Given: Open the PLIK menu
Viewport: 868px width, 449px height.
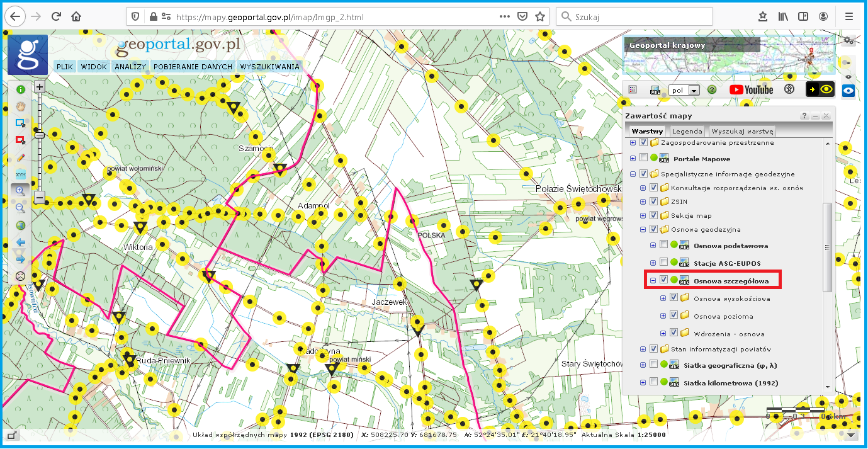Looking at the screenshot, I should click(65, 67).
